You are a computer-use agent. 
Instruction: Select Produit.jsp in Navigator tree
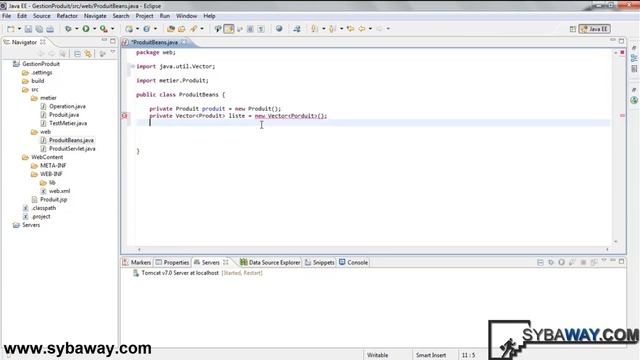[53, 200]
